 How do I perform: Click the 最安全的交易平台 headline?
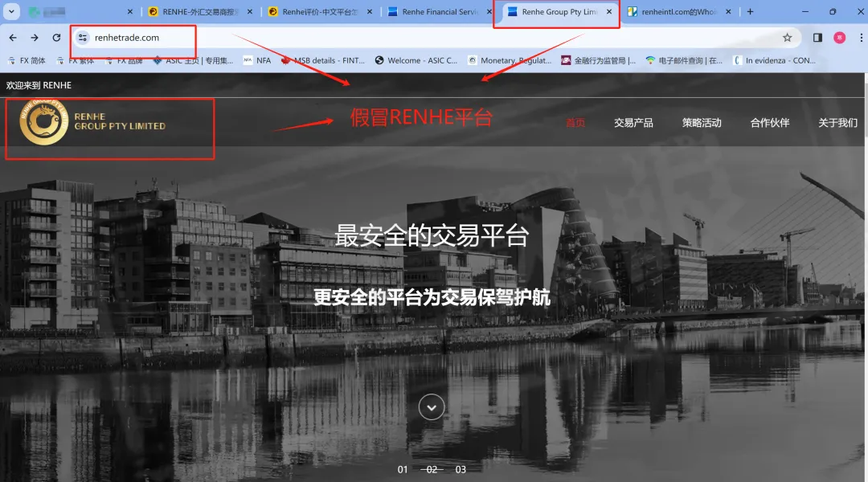tap(432, 235)
